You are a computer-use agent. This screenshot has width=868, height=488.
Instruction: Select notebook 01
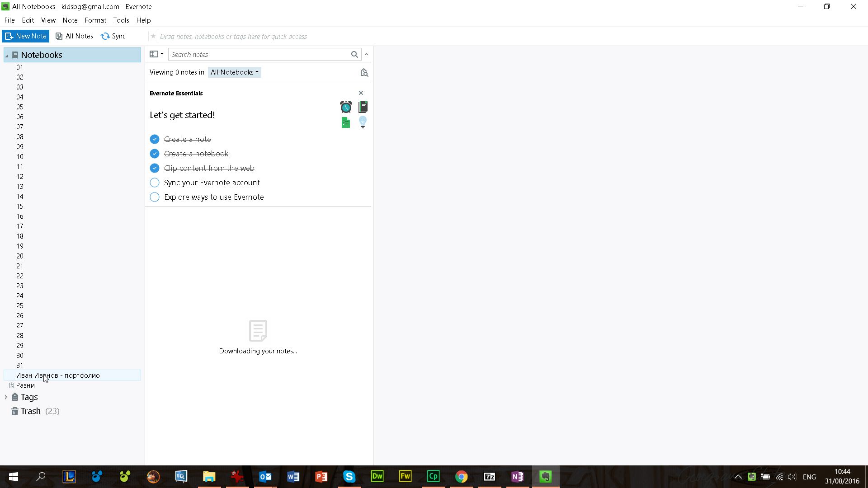20,67
